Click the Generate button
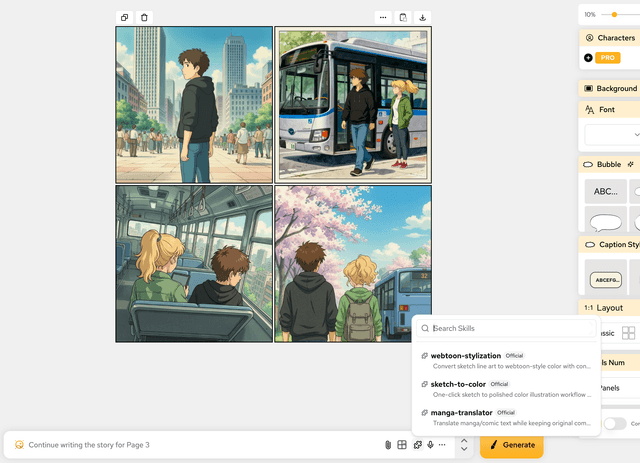This screenshot has width=640, height=463. (x=511, y=445)
